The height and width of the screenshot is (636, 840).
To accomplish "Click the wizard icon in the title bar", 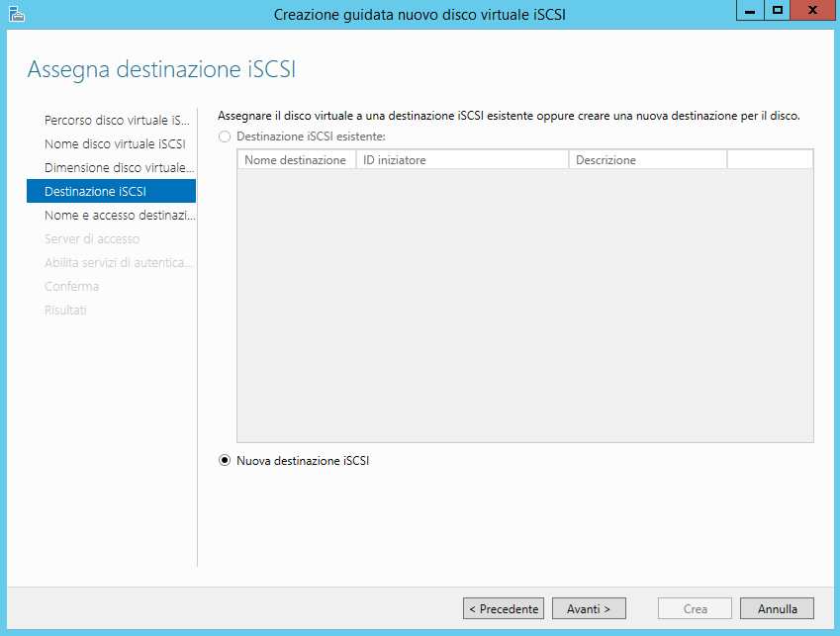I will 17,14.
